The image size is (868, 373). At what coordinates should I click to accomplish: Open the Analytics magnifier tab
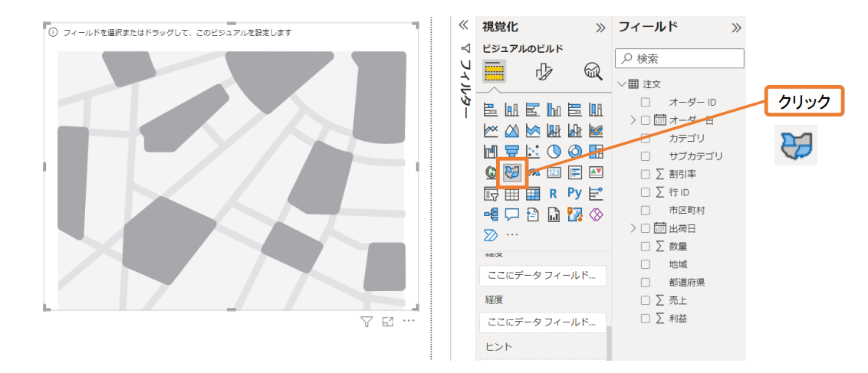(x=593, y=72)
